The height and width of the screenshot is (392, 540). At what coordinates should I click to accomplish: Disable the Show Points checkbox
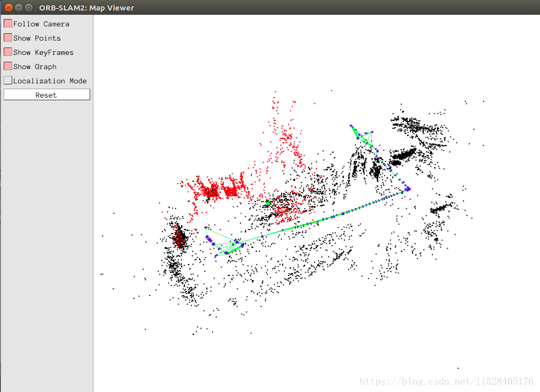[8, 37]
